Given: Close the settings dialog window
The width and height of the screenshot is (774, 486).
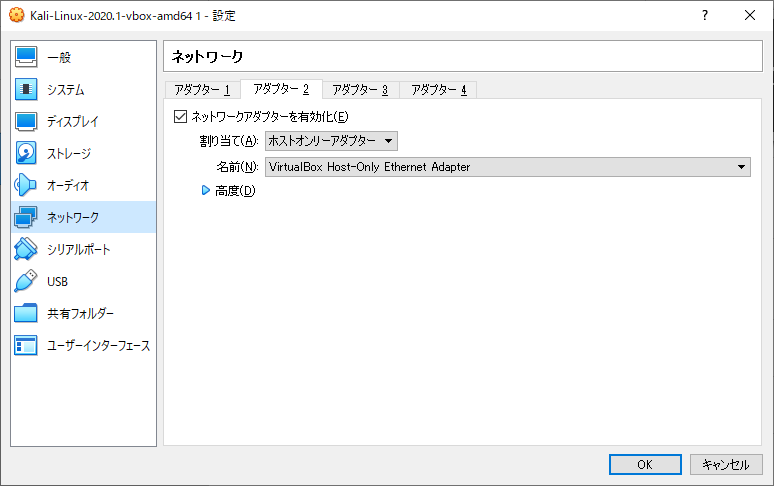Looking at the screenshot, I should coord(750,15).
